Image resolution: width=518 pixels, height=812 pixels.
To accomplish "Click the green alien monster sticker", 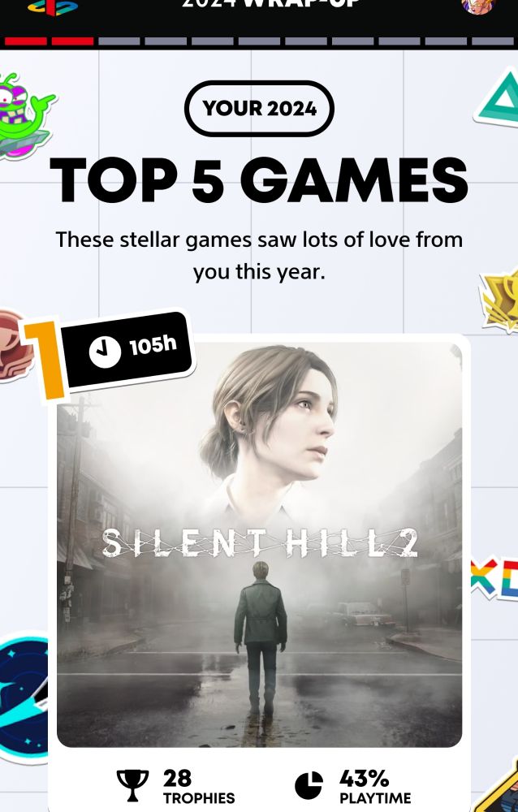I will click(x=24, y=115).
